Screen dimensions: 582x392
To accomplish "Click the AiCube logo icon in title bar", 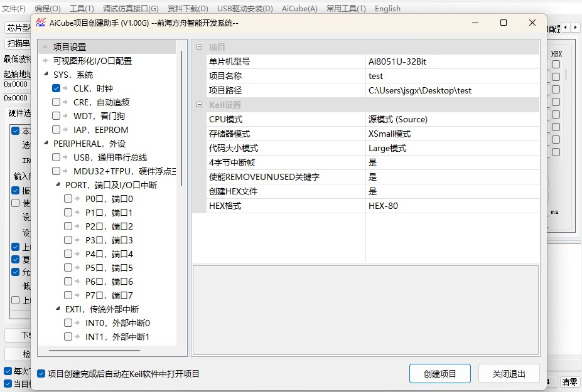I will (40, 23).
